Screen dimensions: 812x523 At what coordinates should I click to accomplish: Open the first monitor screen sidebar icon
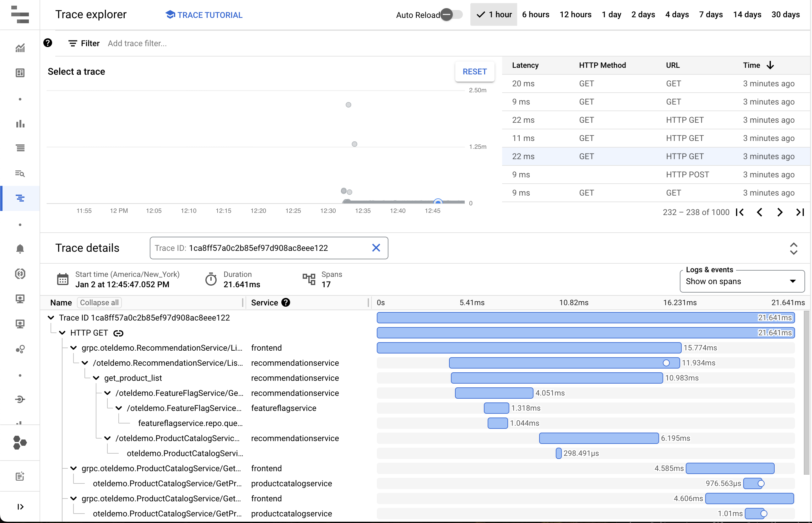pyautogui.click(x=20, y=299)
